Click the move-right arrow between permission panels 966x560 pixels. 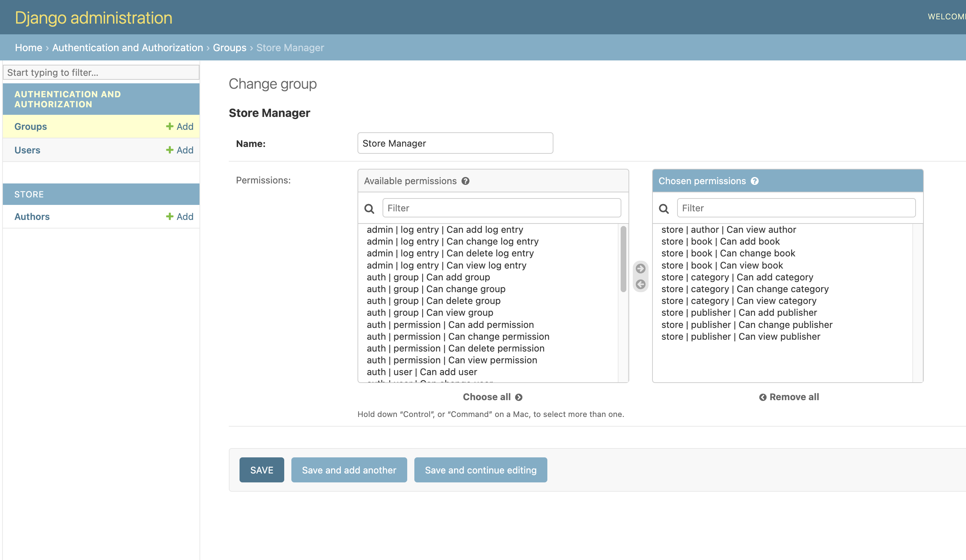(x=640, y=269)
